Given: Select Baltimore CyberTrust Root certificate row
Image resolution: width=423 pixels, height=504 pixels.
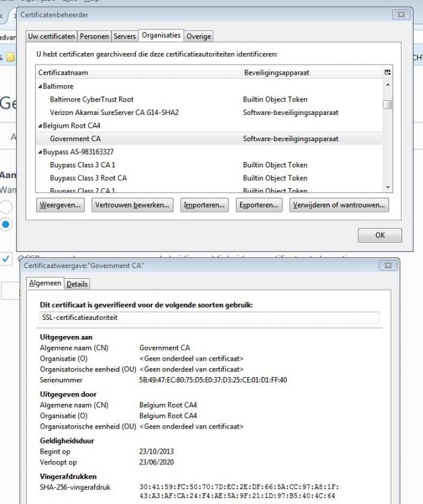Looking at the screenshot, I should (x=208, y=99).
